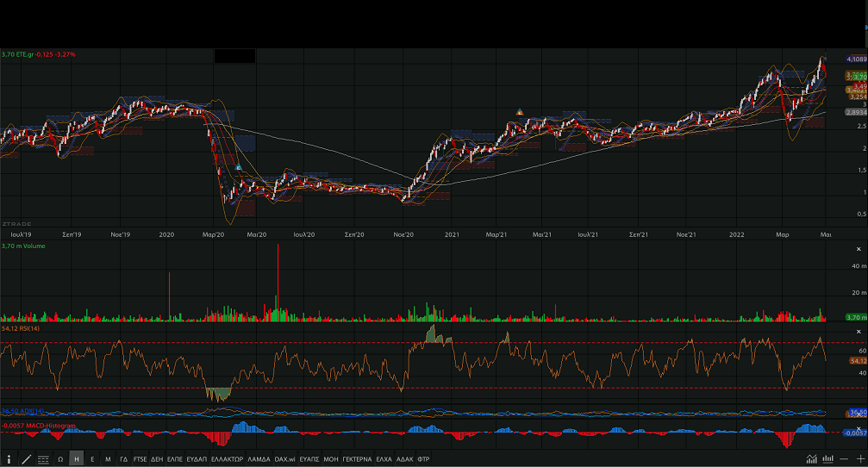The image size is (868, 467).
Task: Switch to the E weekly timeframe
Action: point(92,459)
